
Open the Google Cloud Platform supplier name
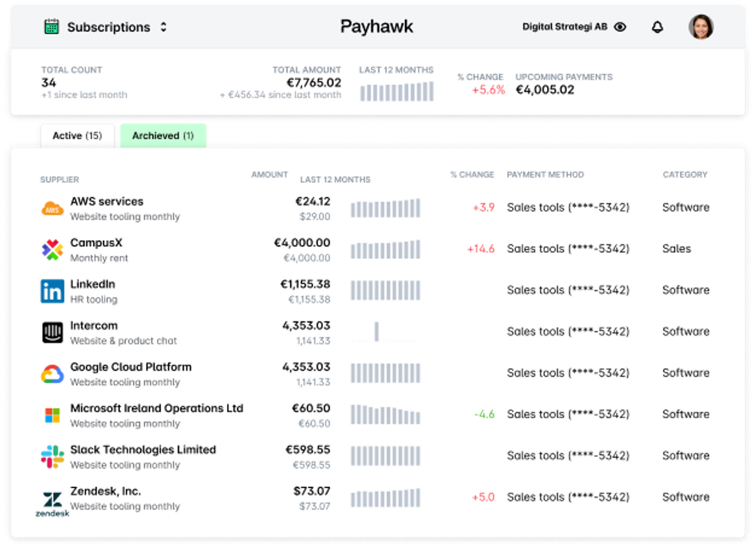pos(131,367)
